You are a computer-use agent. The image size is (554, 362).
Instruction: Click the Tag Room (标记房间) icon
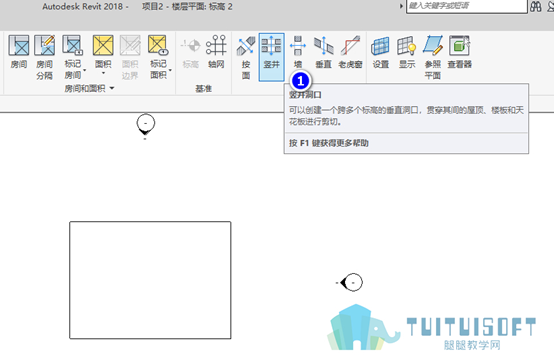click(72, 46)
